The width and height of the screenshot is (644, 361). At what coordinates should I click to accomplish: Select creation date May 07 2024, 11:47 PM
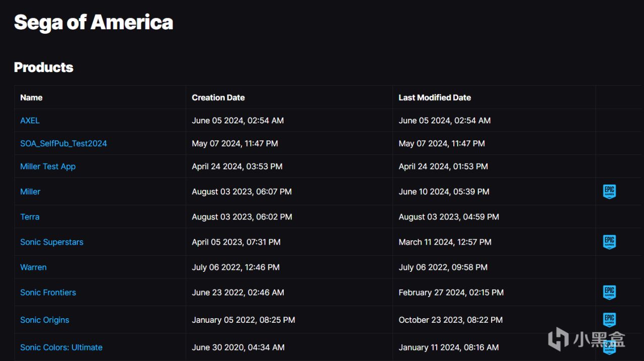[x=235, y=143]
